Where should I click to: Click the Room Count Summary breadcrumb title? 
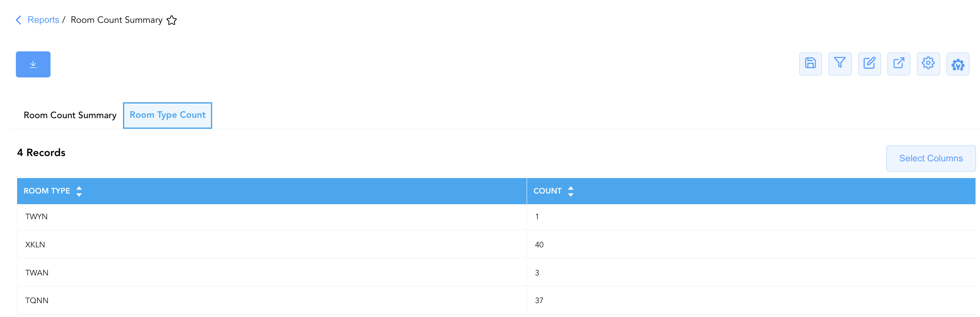[116, 20]
